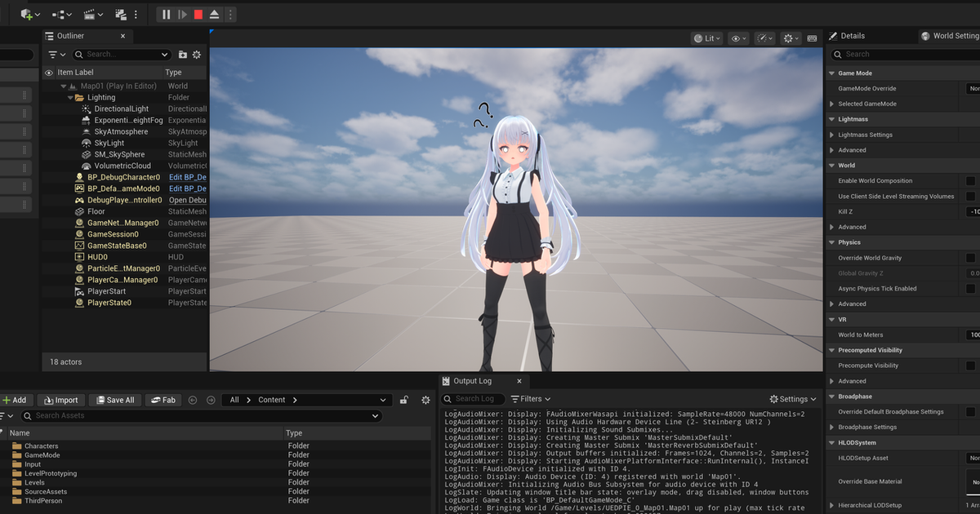The image size is (980, 514).
Task: Open the Add content cube dropdown in toolbar
Action: click(30, 14)
